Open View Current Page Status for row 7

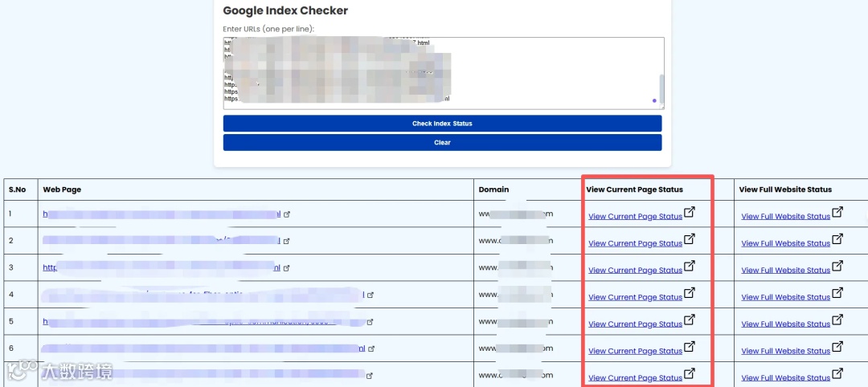(x=635, y=377)
